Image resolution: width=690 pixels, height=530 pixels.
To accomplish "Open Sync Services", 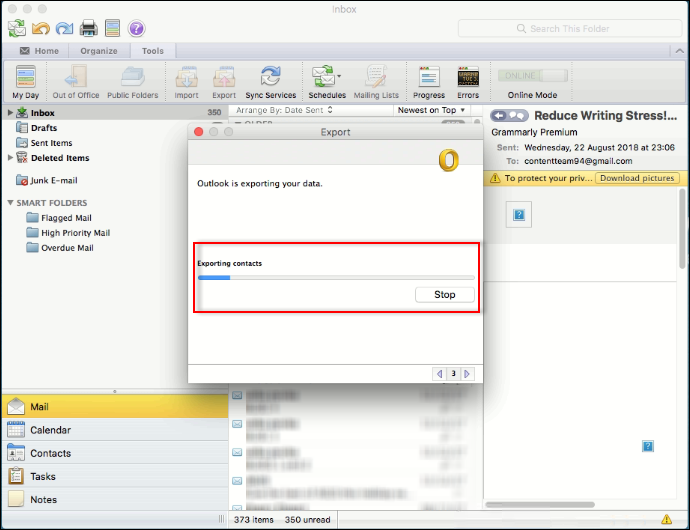I will pyautogui.click(x=271, y=82).
